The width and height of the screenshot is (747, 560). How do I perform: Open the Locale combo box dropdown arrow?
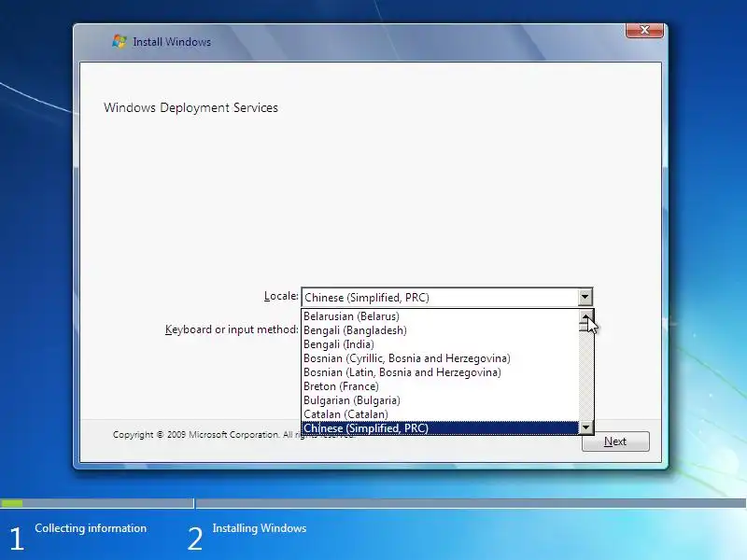coord(585,297)
